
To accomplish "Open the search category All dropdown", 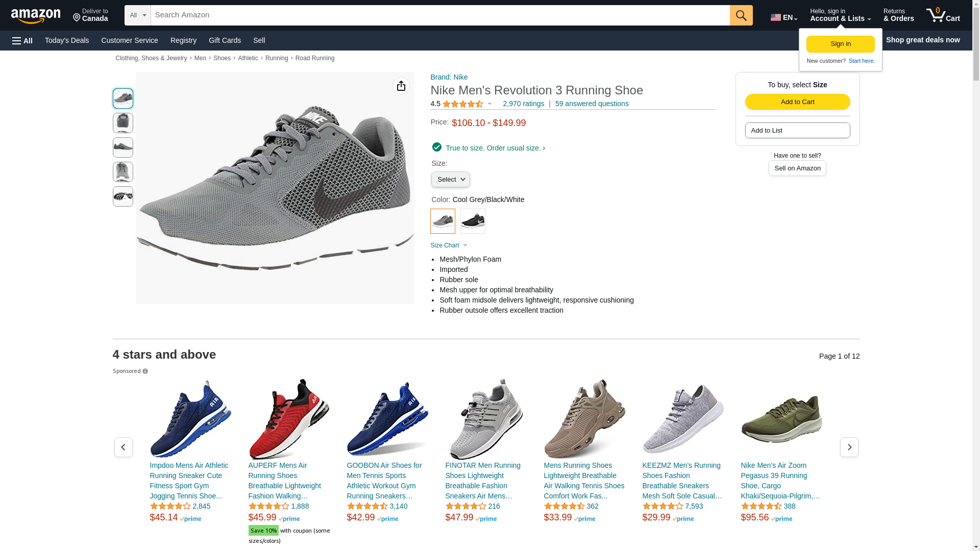I will click(137, 15).
